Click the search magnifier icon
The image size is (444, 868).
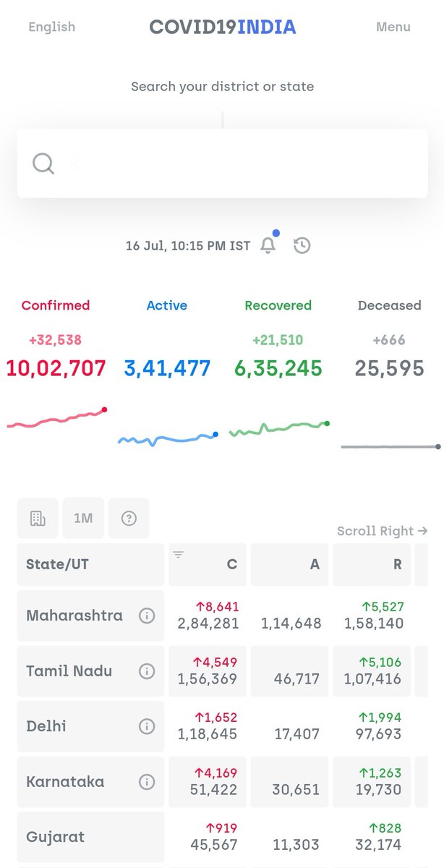43,163
